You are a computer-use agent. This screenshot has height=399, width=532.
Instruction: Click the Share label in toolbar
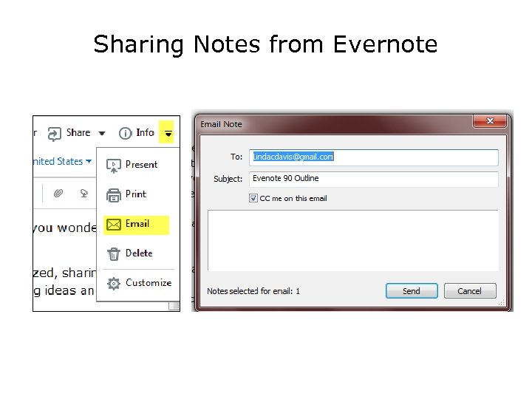[78, 133]
